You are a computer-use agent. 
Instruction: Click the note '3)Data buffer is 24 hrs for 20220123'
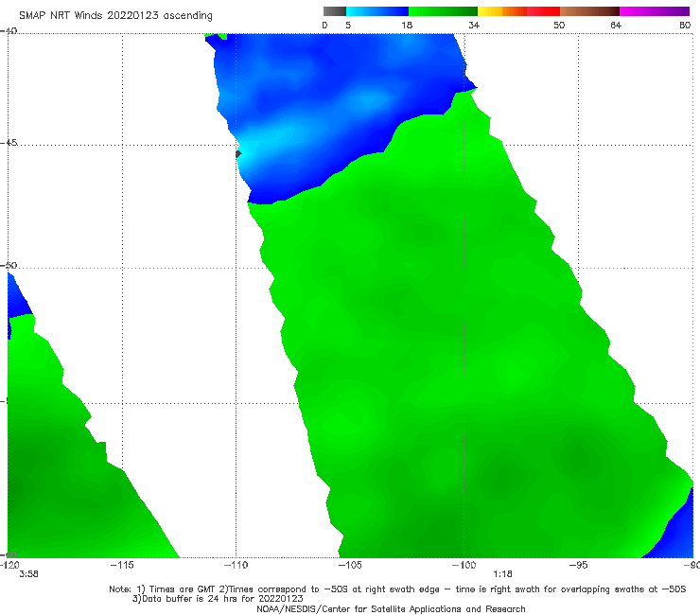tap(218, 599)
